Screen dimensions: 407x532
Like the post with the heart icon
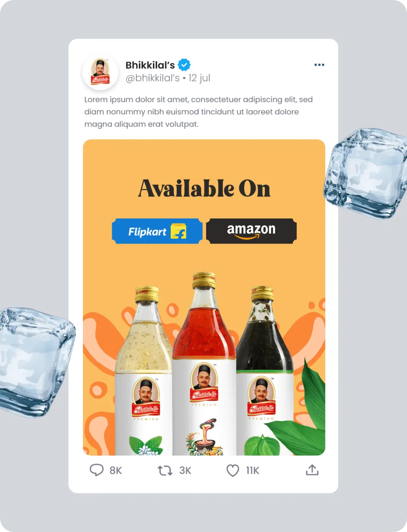(233, 470)
